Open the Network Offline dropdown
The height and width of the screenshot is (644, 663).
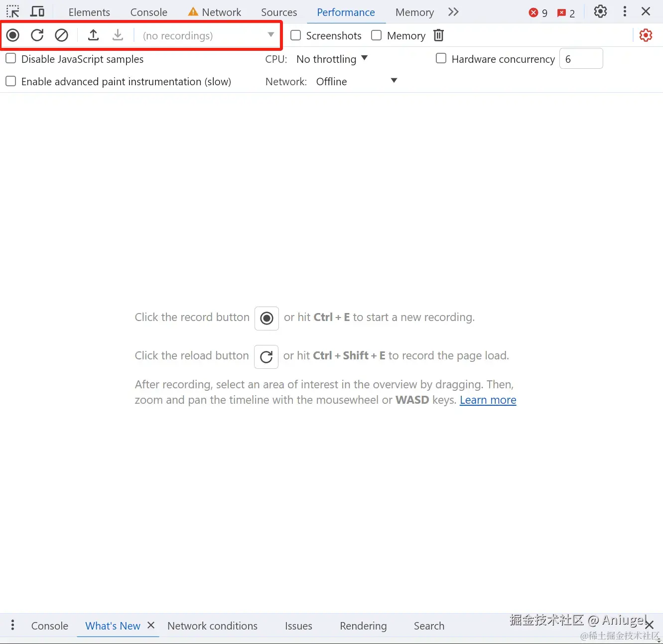(x=357, y=81)
